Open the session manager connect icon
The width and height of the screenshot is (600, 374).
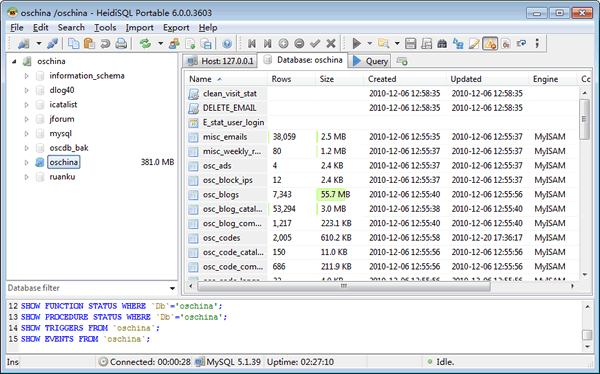(x=24, y=44)
